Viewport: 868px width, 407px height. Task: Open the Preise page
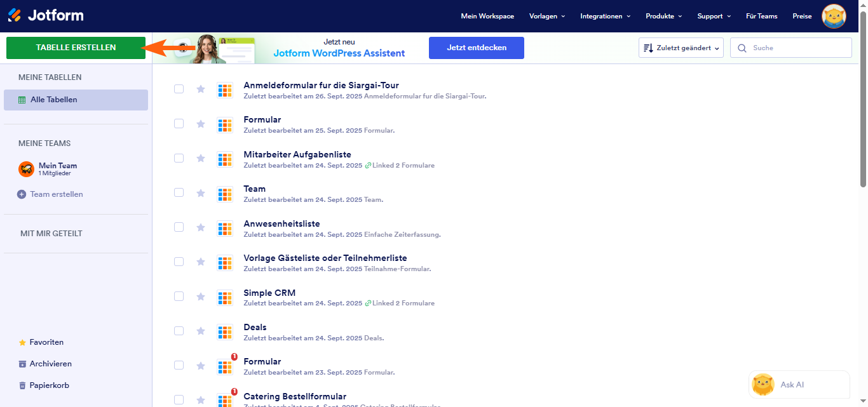click(x=802, y=16)
